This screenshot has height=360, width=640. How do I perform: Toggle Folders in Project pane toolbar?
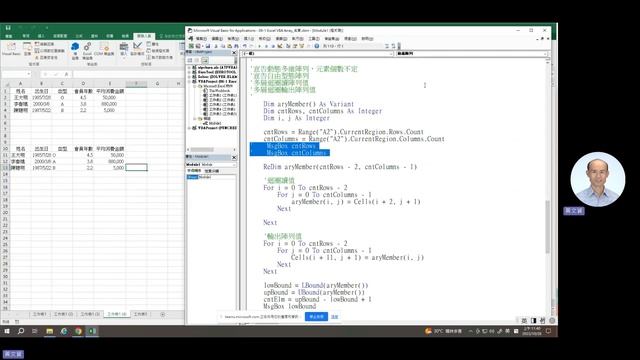205,60
